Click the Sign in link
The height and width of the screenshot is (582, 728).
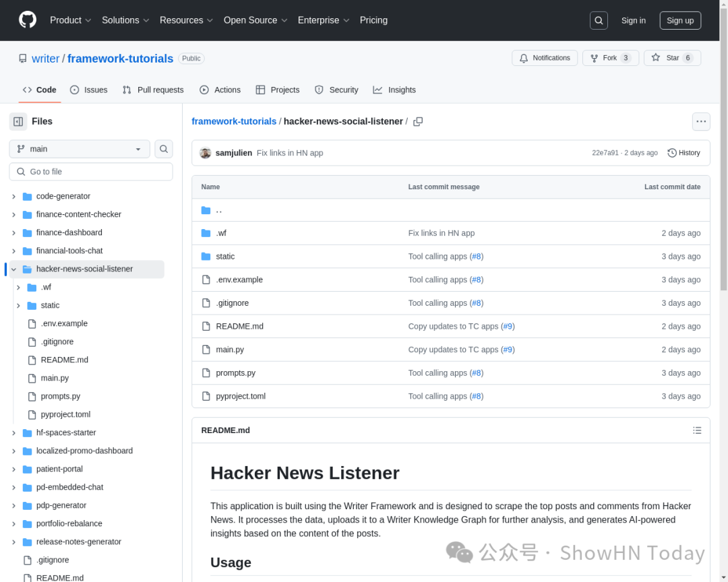[634, 20]
